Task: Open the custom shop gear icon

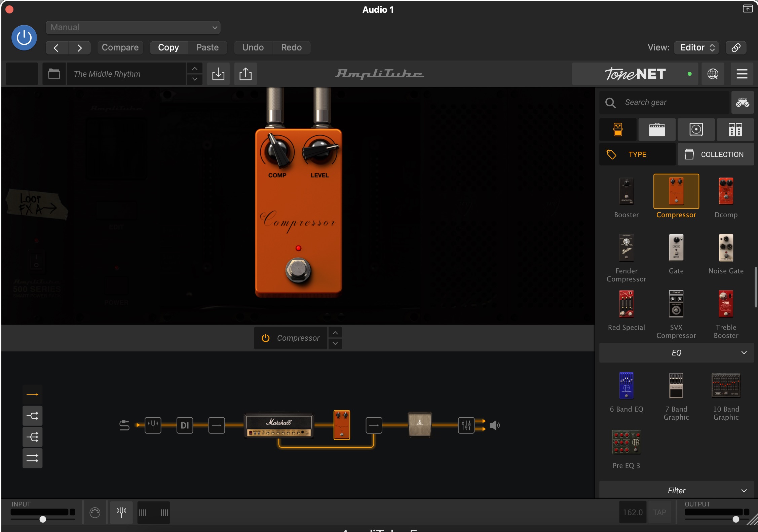Action: point(743,102)
